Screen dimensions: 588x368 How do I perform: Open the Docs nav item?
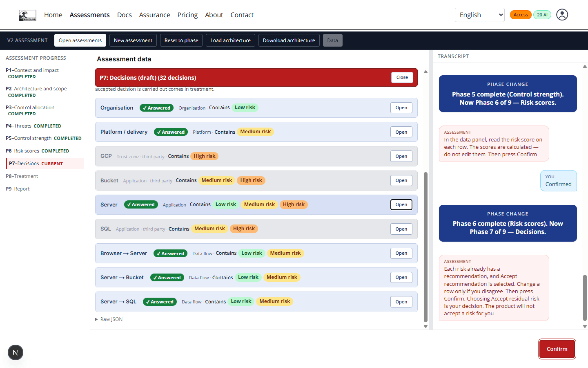tap(125, 15)
